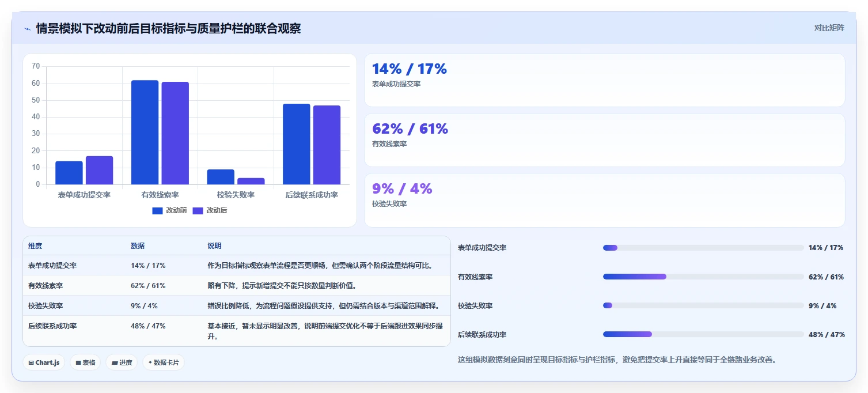This screenshot has width=868, height=393.
Task: Click the 有效线索率 progress row label
Action: click(x=475, y=277)
